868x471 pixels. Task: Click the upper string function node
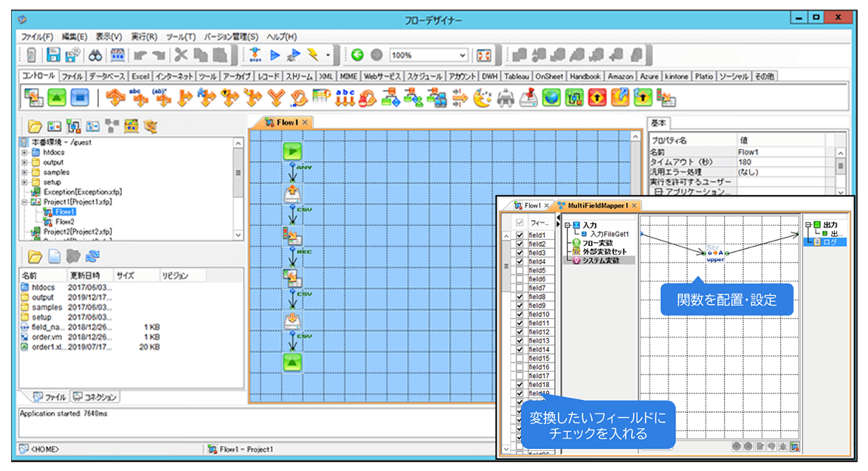click(x=714, y=255)
